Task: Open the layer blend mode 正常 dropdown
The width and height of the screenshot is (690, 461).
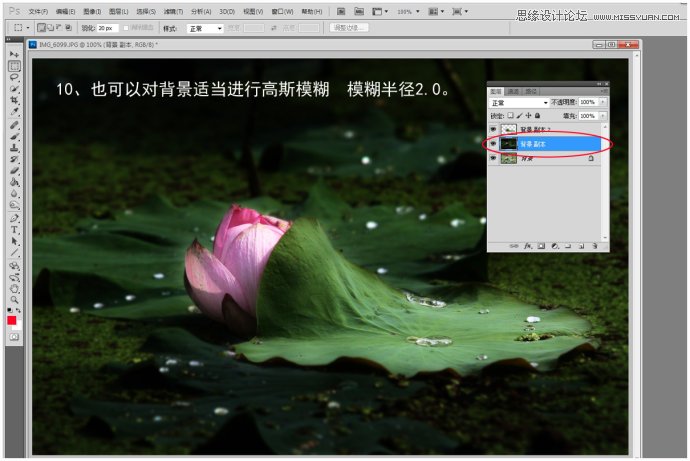Action: [x=519, y=102]
